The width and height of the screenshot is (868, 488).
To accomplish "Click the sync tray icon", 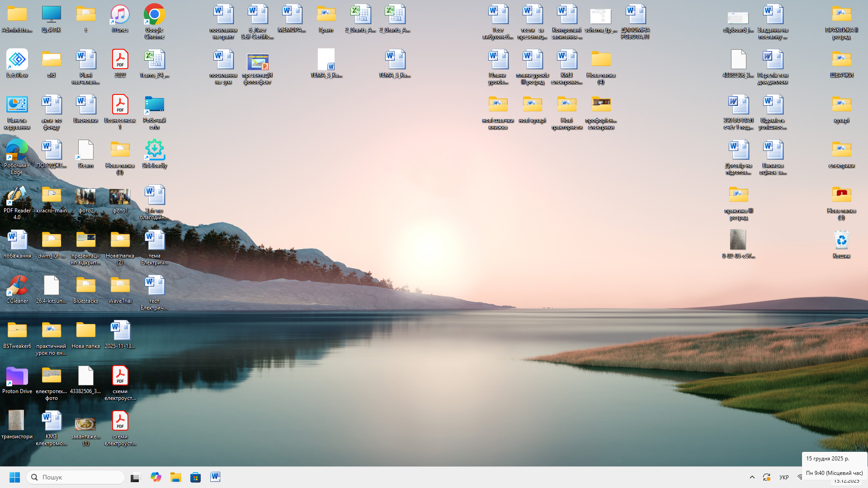I will [766, 477].
